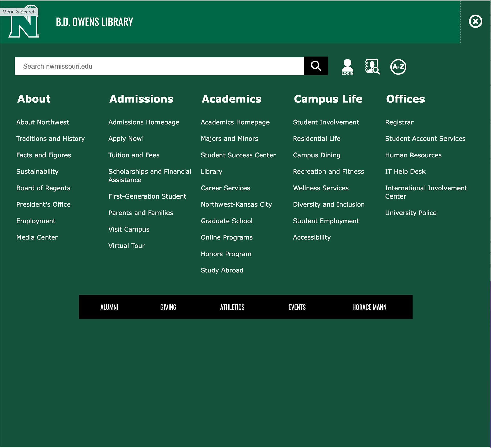Open Student Account Services

point(425,139)
